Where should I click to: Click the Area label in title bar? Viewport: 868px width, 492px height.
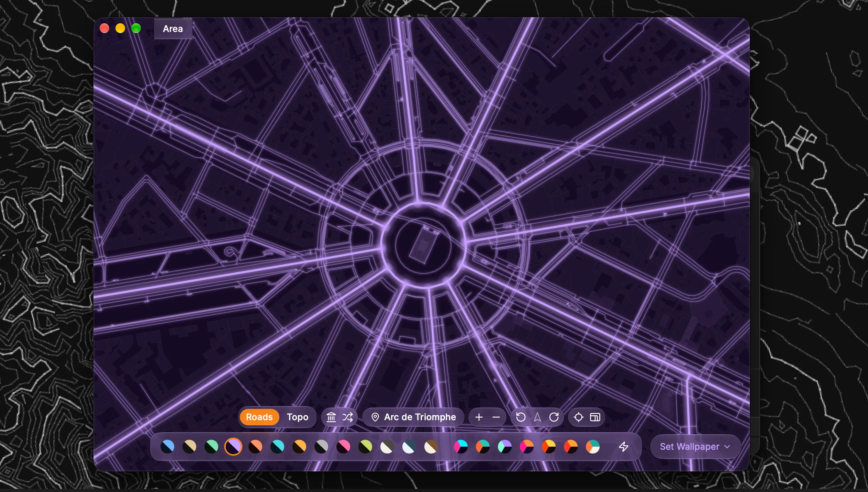pyautogui.click(x=173, y=29)
